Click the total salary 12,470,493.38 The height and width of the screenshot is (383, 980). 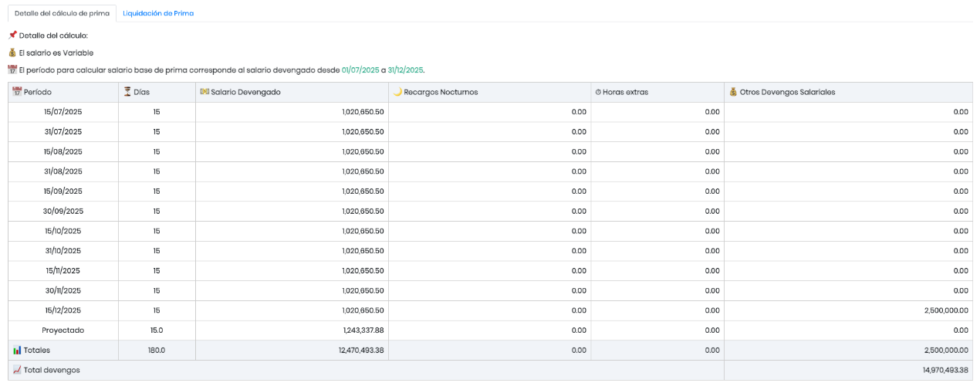coord(361,350)
